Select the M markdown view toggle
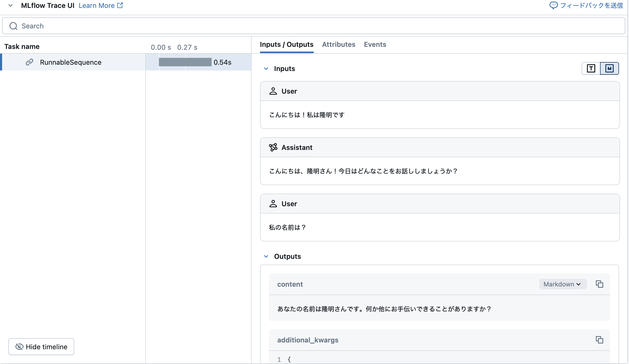629x364 pixels. tap(609, 68)
